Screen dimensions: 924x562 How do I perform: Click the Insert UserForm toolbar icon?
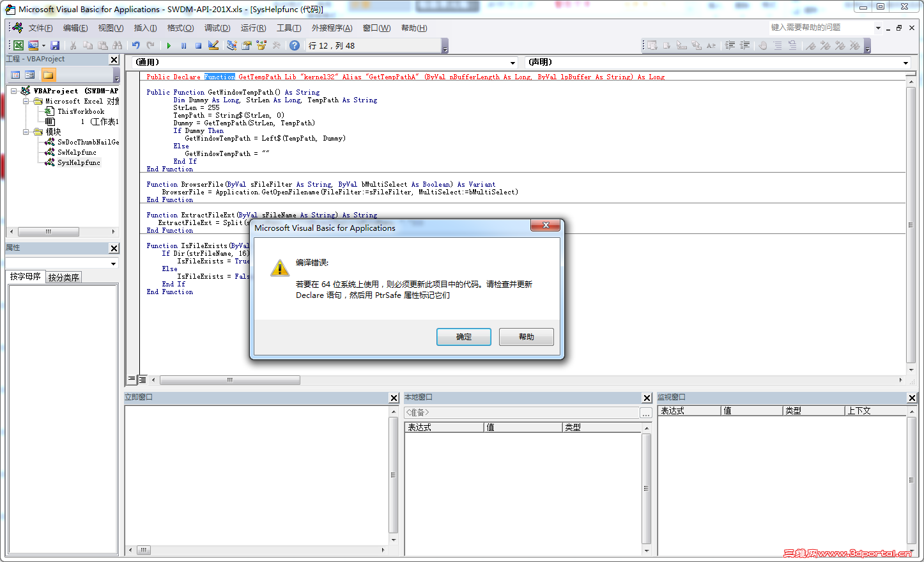pos(33,45)
